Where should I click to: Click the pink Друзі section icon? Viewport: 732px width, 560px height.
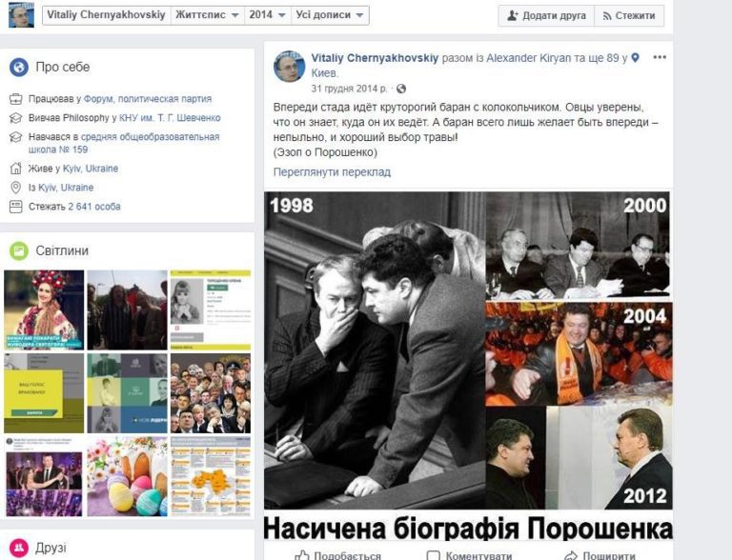19,547
